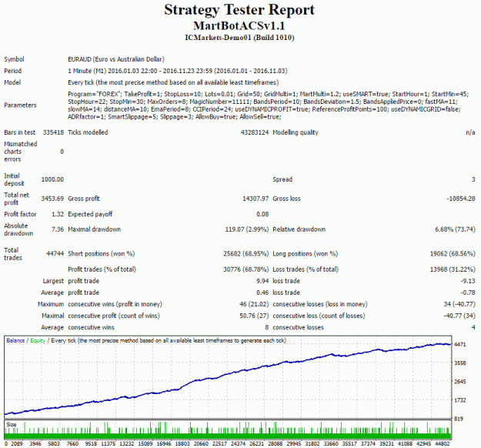The width and height of the screenshot is (481, 448).
Task: Select Initial deposit value 1000.00
Action: [x=52, y=179]
